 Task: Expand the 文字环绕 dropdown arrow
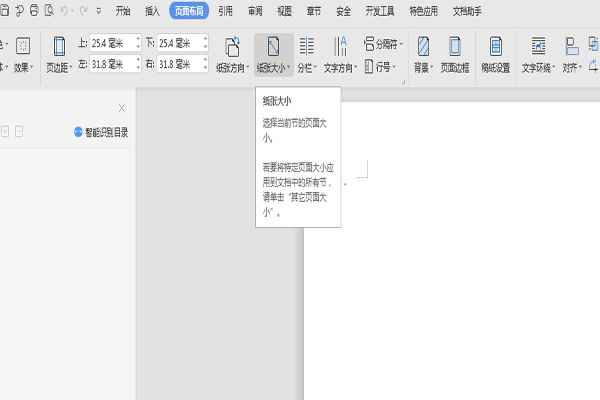(553, 68)
